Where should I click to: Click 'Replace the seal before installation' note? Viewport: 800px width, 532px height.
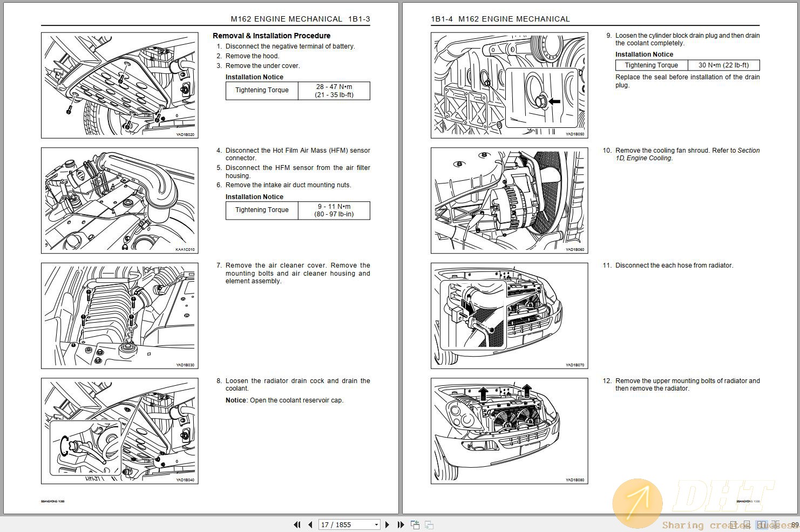(688, 81)
